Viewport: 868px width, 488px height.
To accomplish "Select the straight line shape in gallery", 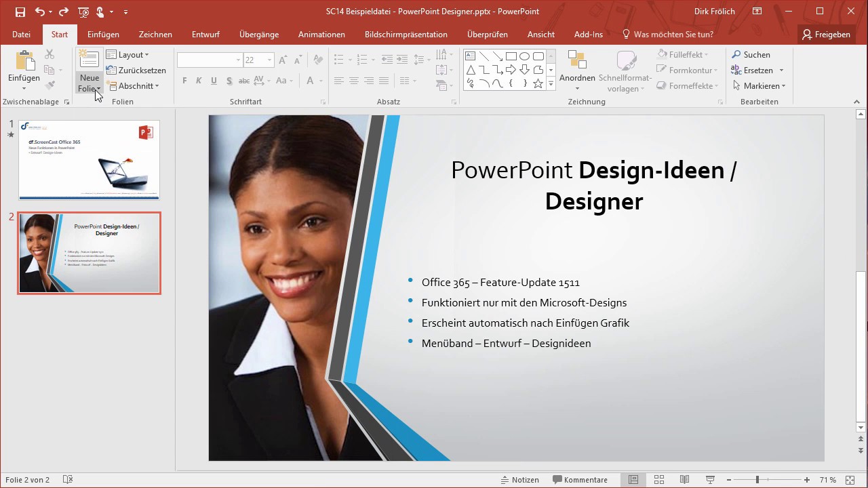I will 484,56.
